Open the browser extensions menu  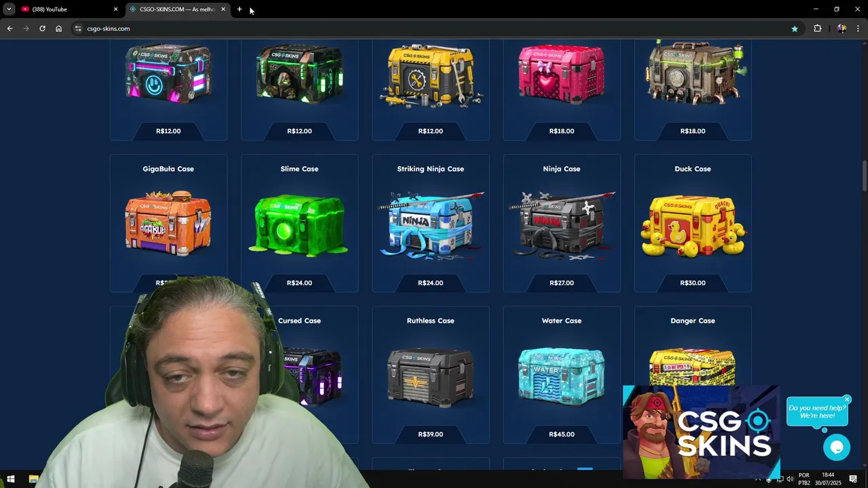pos(817,28)
